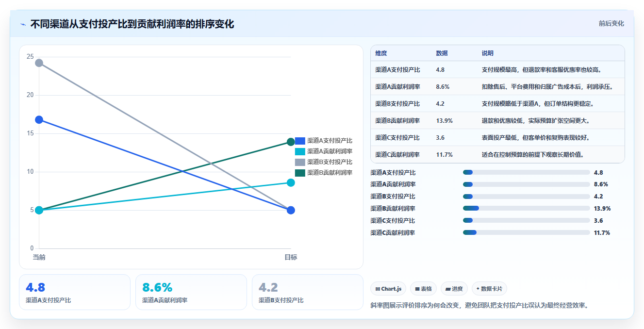The image size is (644, 329).
Task: Click the chart title 不同渠道从支付投产比到贡献利润率的排序变化
Action: [x=132, y=24]
